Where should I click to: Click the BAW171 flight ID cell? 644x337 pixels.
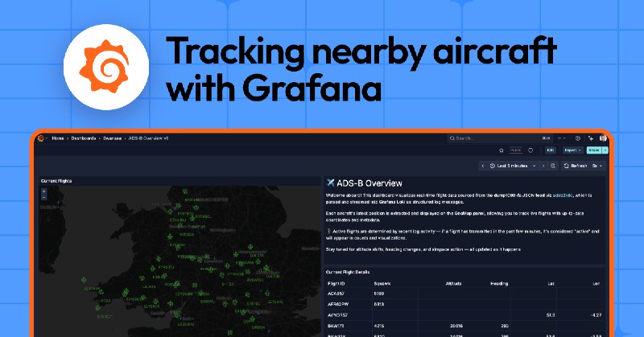point(336,326)
